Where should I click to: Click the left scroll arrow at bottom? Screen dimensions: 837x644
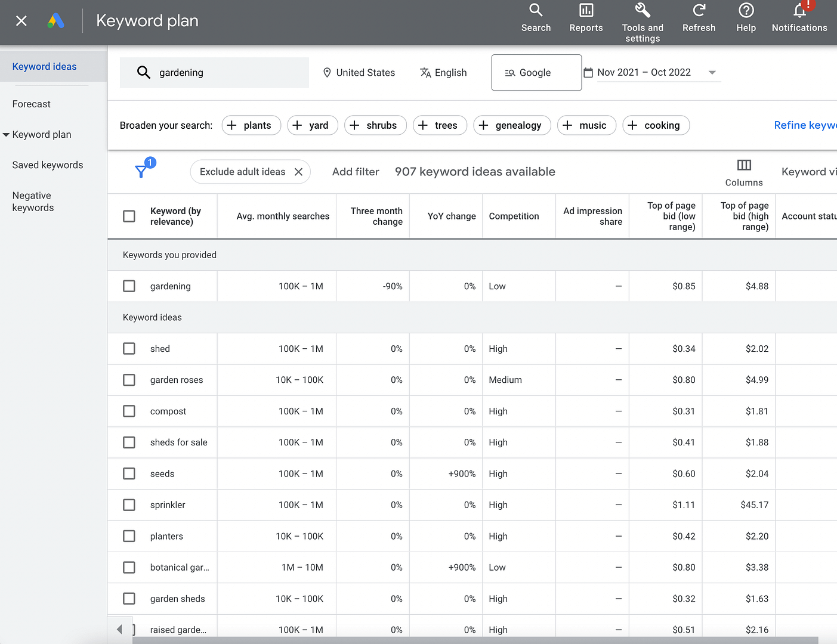[119, 629]
